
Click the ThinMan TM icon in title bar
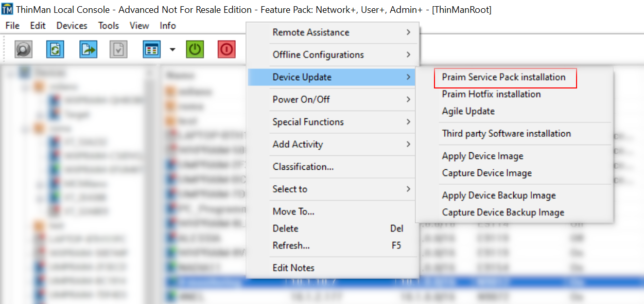pyautogui.click(x=7, y=9)
